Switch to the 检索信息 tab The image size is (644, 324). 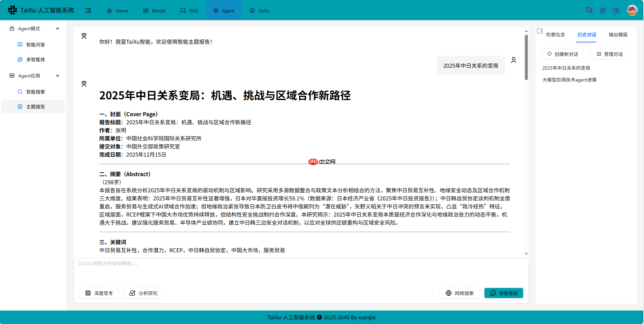[555, 34]
